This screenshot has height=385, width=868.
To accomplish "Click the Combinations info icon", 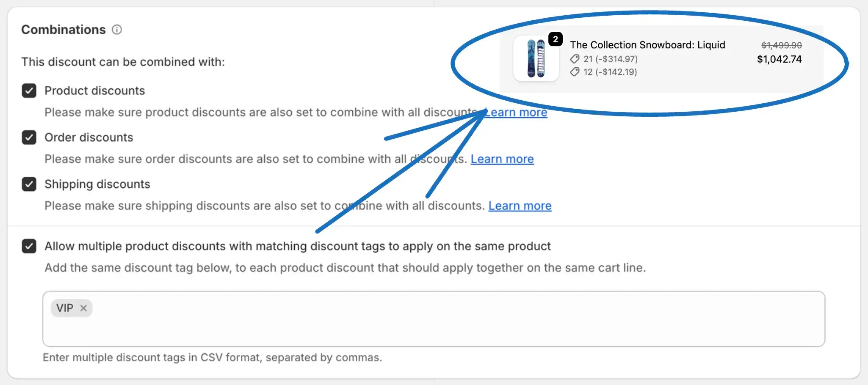I will pos(117,30).
